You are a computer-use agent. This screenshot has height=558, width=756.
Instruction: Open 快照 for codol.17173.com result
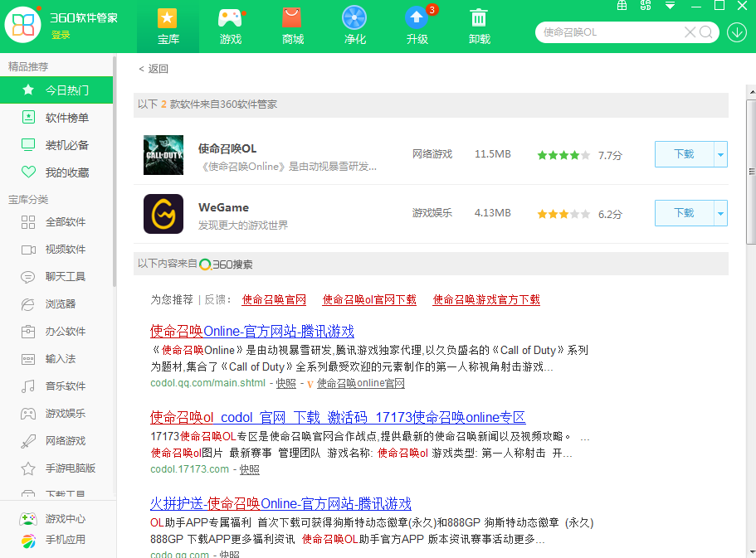249,469
